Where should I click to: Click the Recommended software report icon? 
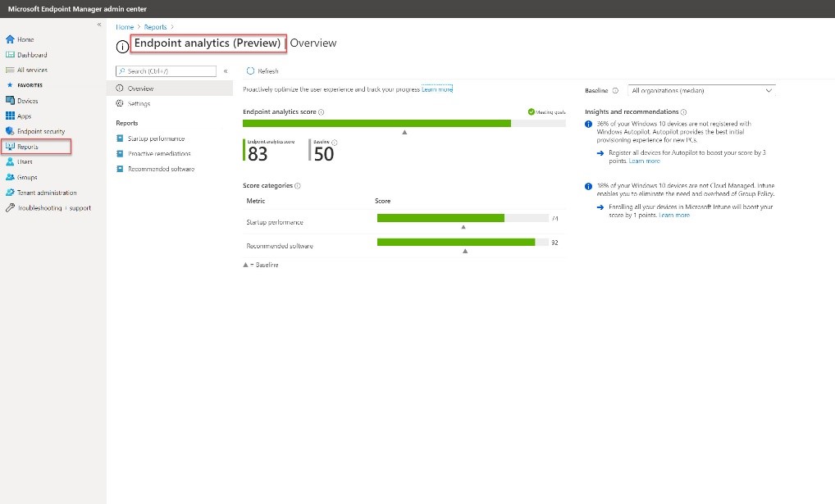120,170
